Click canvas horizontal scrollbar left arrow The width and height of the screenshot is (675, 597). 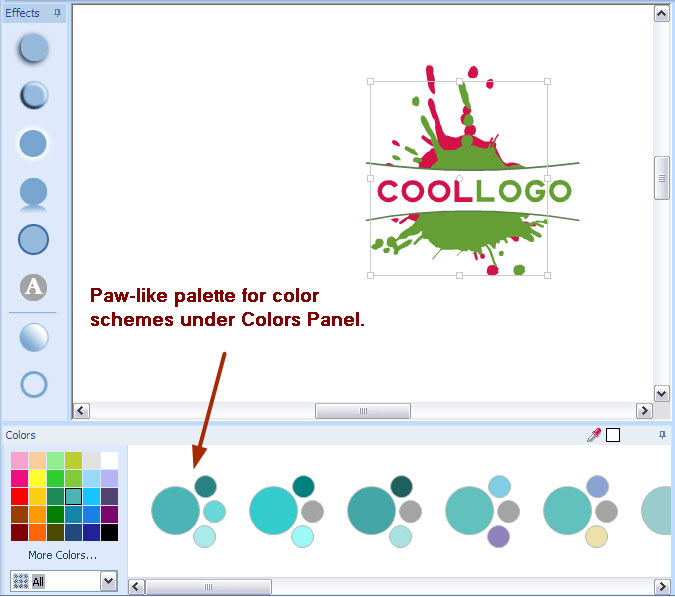click(x=81, y=411)
